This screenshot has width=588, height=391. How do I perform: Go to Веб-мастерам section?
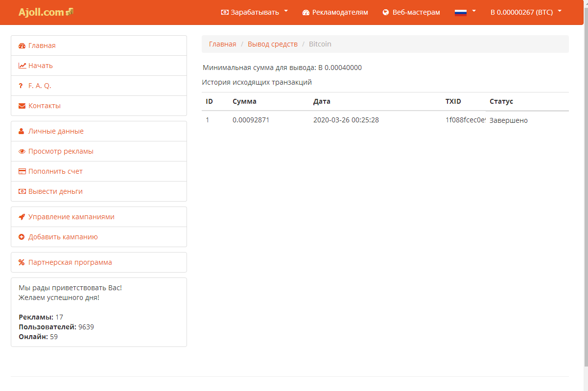point(411,12)
